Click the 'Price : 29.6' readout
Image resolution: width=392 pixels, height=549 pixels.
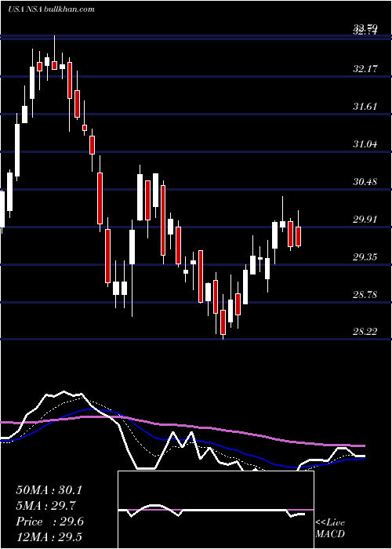point(49,522)
